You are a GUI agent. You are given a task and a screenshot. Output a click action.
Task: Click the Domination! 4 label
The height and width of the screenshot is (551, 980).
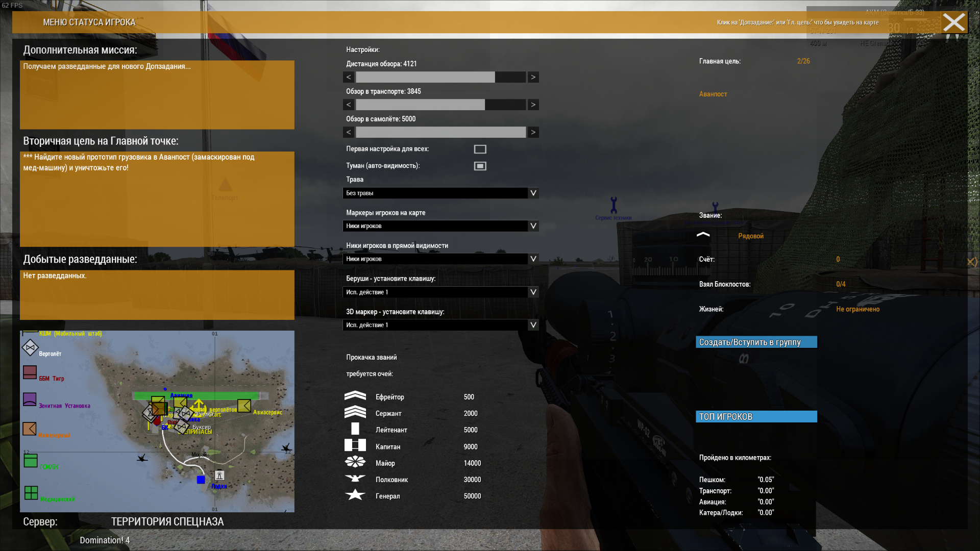pos(105,540)
